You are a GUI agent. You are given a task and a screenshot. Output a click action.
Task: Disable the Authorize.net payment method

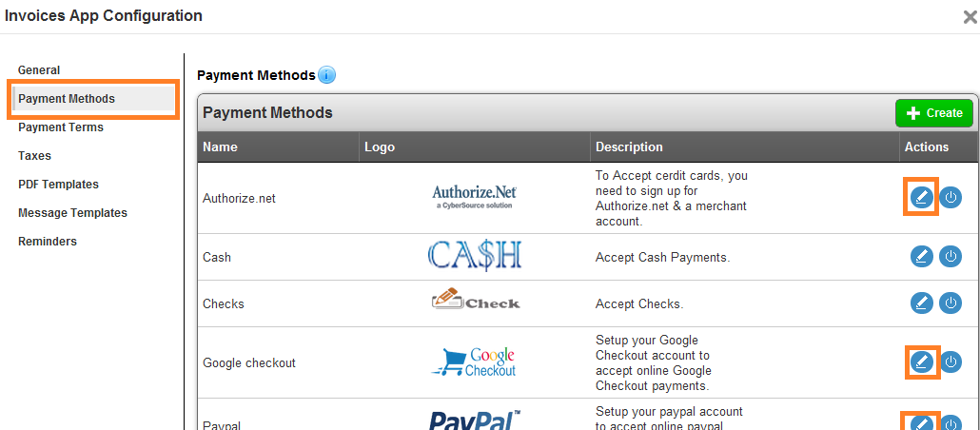[951, 197]
